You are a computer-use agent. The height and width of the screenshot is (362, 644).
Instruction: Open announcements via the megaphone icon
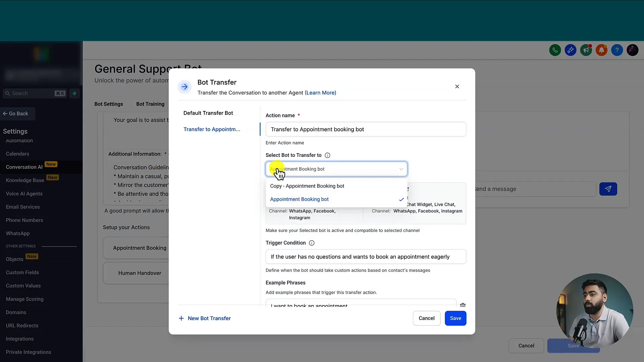586,50
